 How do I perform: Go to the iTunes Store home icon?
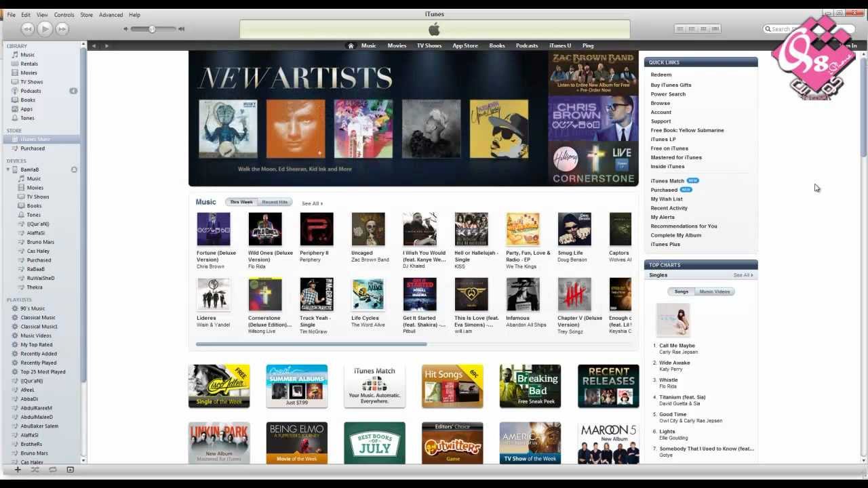tap(351, 45)
